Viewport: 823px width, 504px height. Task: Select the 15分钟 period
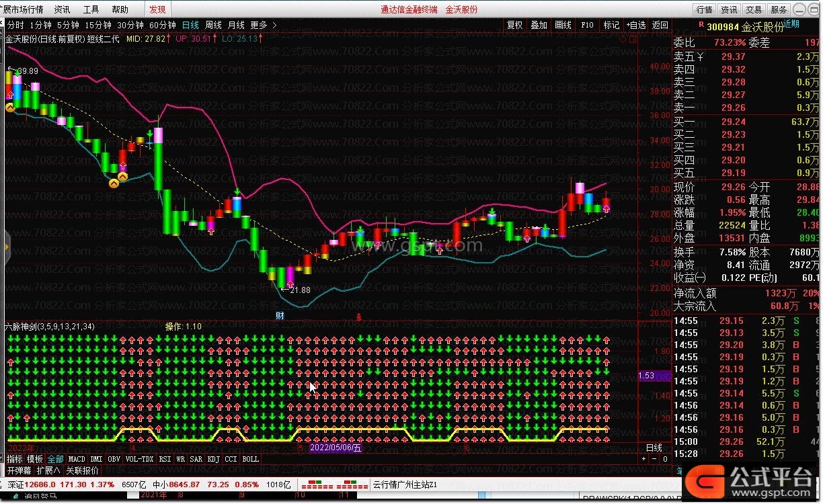[98, 25]
